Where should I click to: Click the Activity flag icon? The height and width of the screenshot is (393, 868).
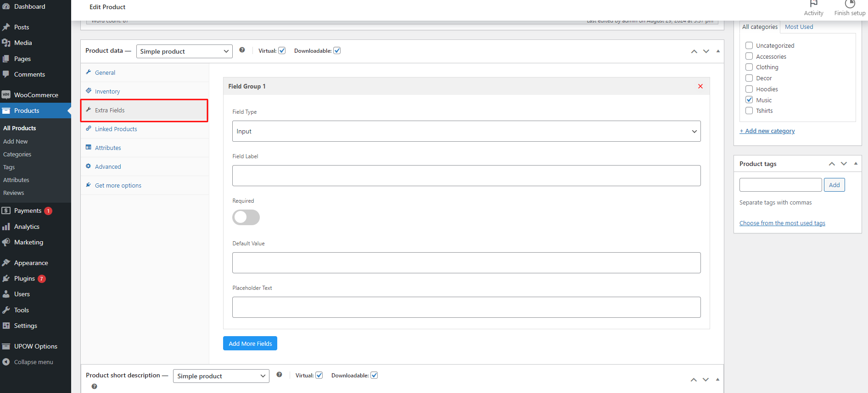coord(814,4)
